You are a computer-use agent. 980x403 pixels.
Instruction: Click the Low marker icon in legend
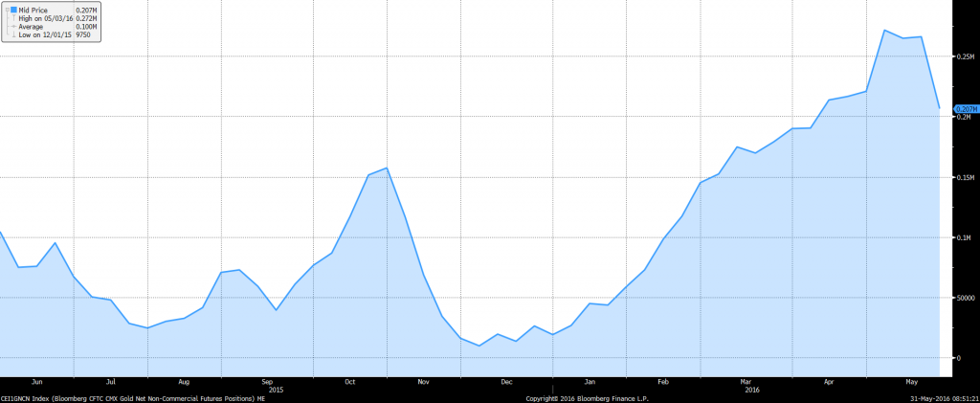(x=13, y=35)
